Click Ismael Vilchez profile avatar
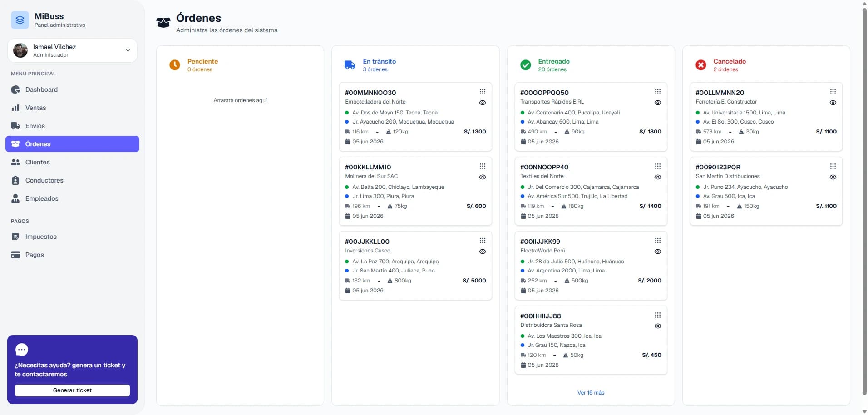 [20, 50]
